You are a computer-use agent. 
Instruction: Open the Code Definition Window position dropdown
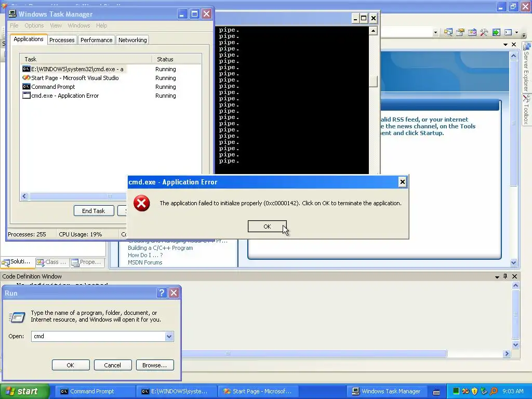(x=497, y=277)
